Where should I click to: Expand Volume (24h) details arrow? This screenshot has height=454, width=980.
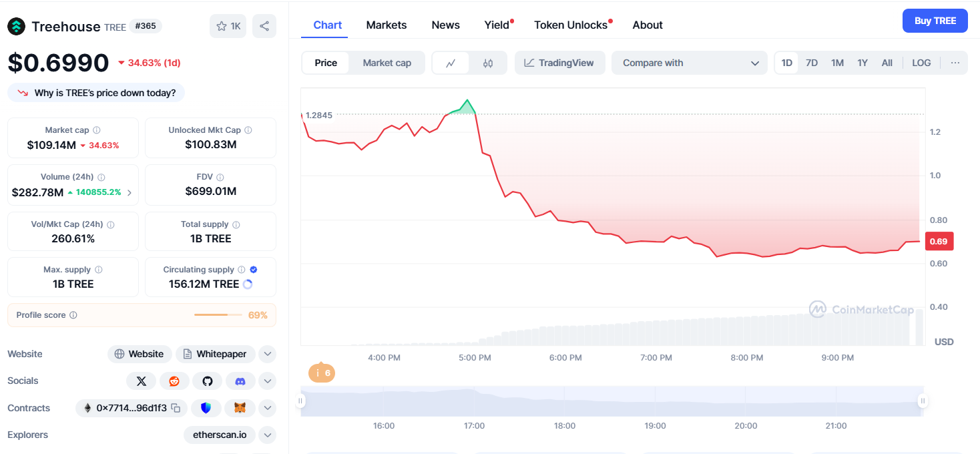coord(129,192)
